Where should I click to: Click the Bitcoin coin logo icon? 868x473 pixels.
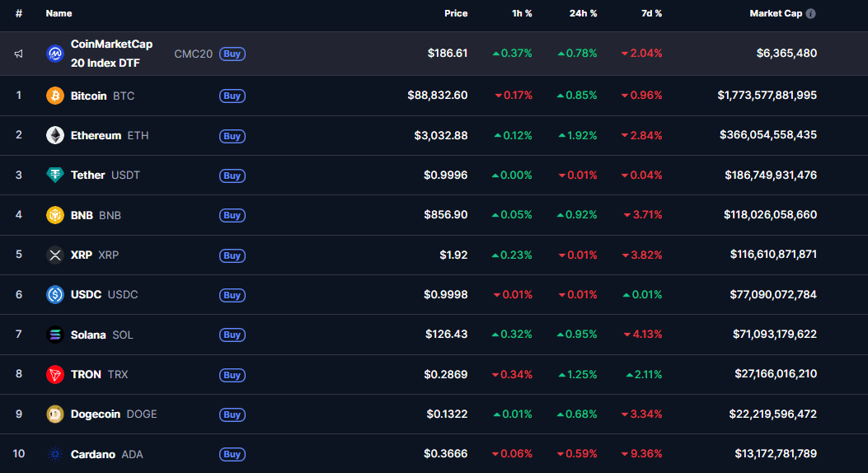55,96
